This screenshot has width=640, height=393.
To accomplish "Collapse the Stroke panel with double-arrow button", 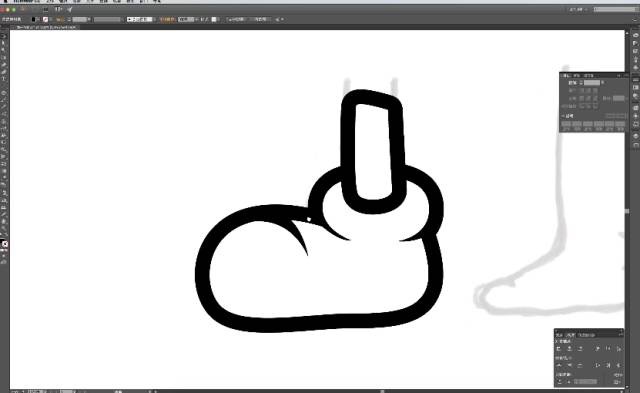I will click(618, 76).
